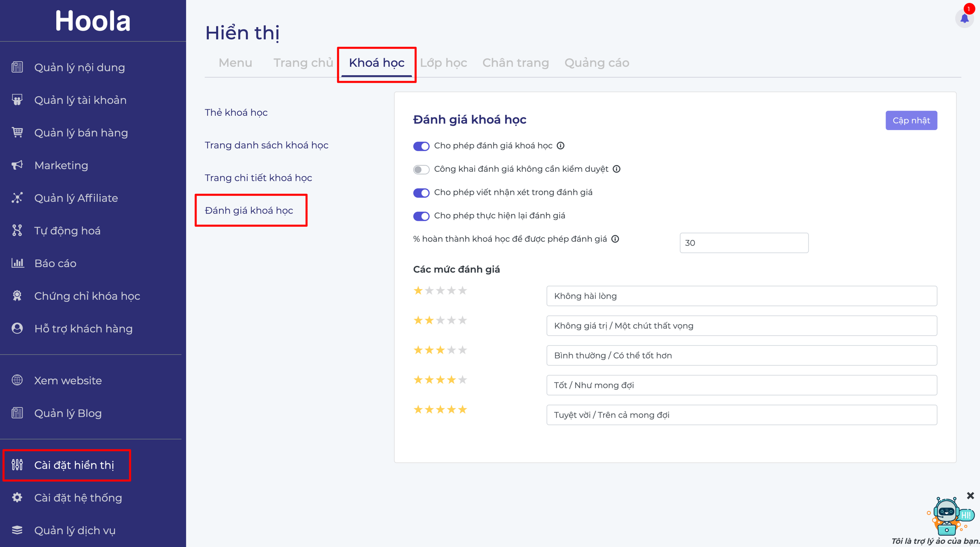Click the five-star rating label field
Viewport: 980px width, 547px height.
tap(741, 415)
